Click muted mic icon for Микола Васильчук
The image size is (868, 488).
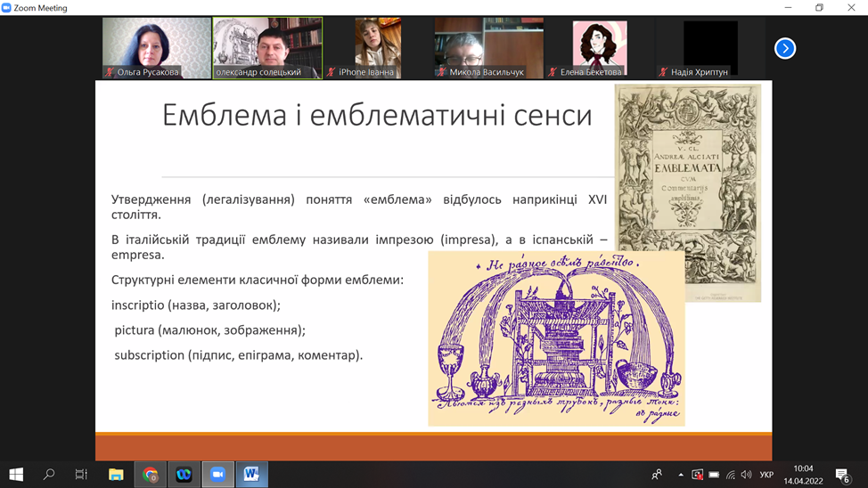[x=442, y=72]
